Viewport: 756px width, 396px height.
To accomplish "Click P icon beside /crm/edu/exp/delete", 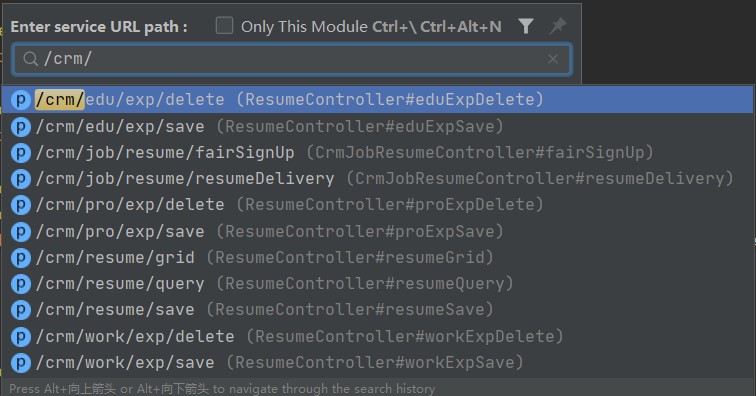I will (21, 100).
